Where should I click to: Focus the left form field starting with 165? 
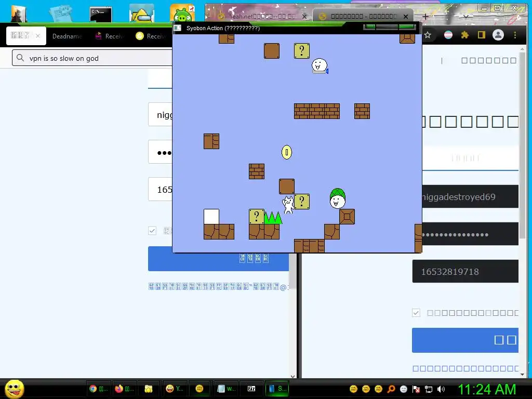click(160, 189)
